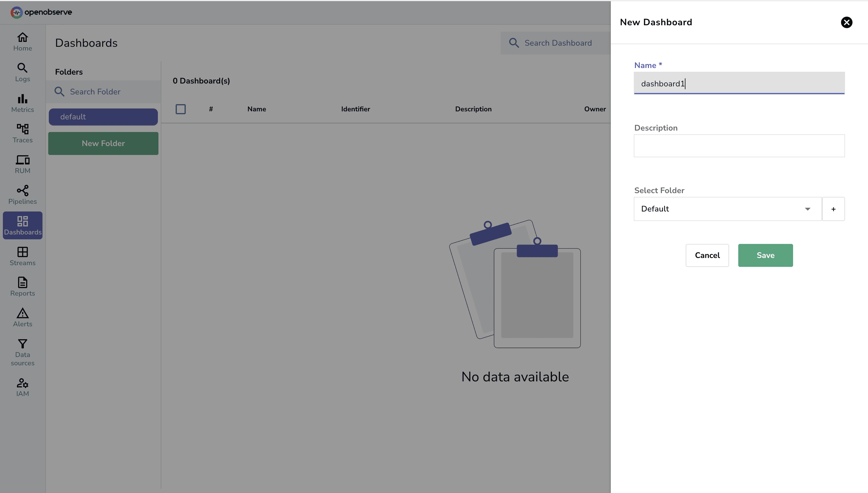Switch to the Dashboards section
This screenshot has width=868, height=493.
click(22, 225)
